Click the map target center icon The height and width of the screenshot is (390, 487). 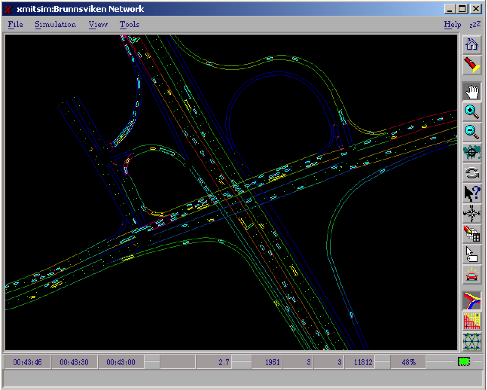point(472,153)
